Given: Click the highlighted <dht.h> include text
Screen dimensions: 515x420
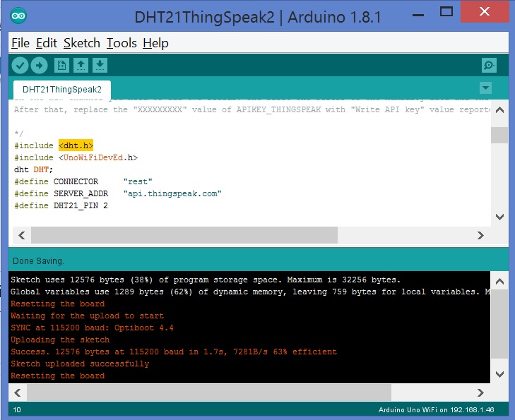Looking at the screenshot, I should pyautogui.click(x=76, y=145).
